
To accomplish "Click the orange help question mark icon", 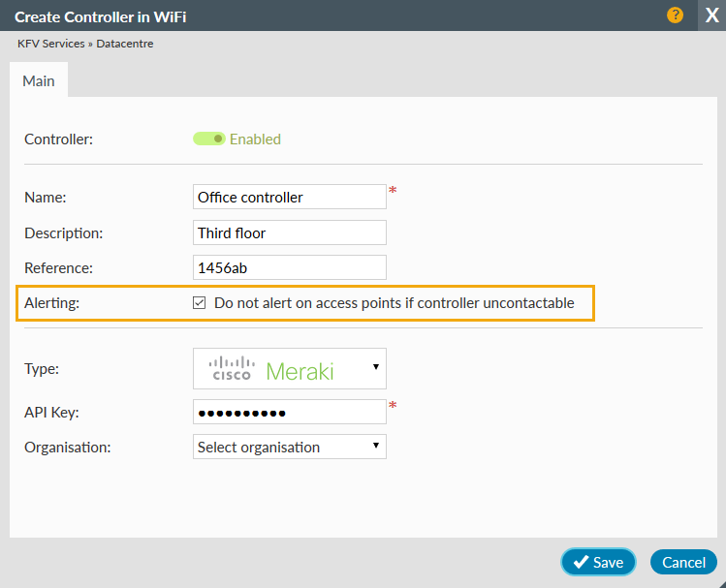I will coord(676,15).
